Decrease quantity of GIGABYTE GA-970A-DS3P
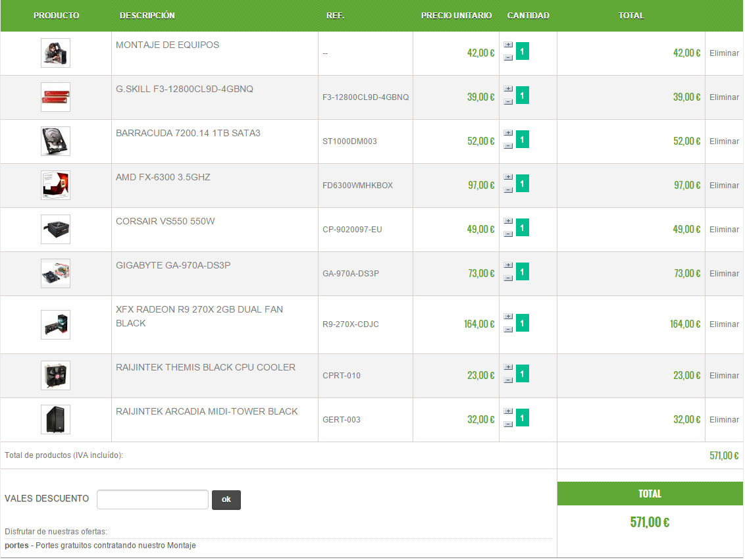Screen dimensions: 745x560 tap(508, 278)
